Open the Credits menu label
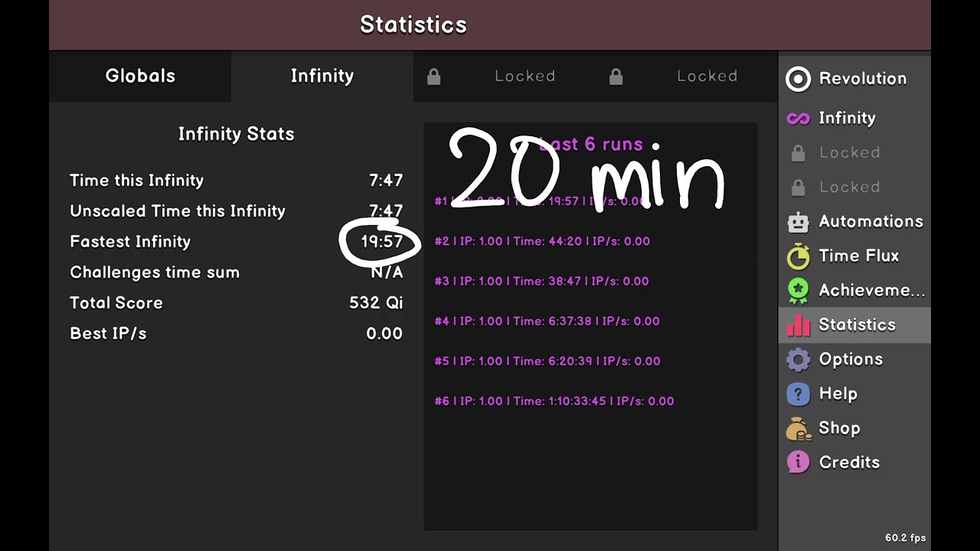Image resolution: width=980 pixels, height=551 pixels. (849, 463)
